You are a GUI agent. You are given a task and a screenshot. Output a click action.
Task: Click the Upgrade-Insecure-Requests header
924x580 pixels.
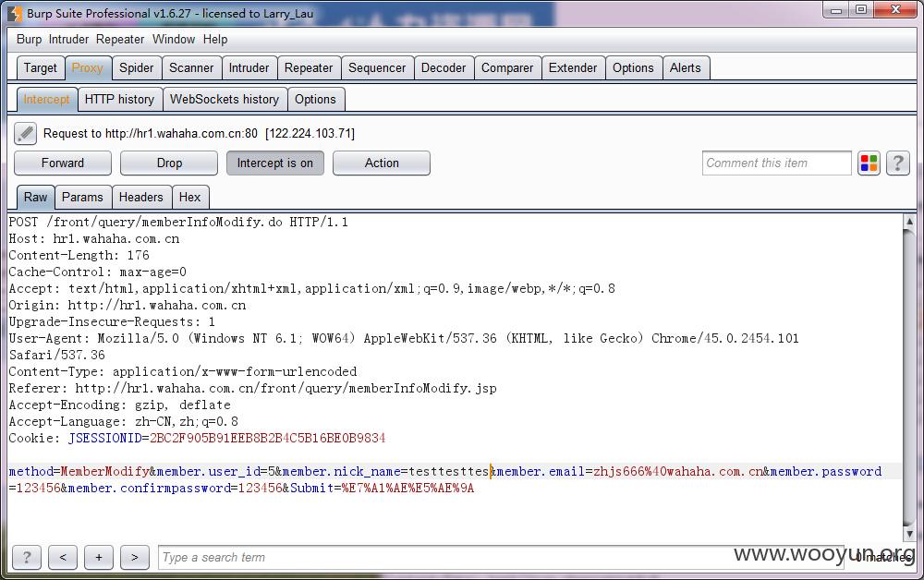pyautogui.click(x=112, y=321)
